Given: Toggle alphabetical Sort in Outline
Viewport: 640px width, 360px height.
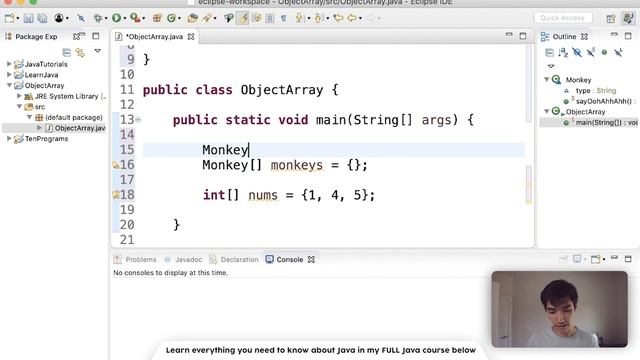Looking at the screenshot, I should click(x=563, y=53).
